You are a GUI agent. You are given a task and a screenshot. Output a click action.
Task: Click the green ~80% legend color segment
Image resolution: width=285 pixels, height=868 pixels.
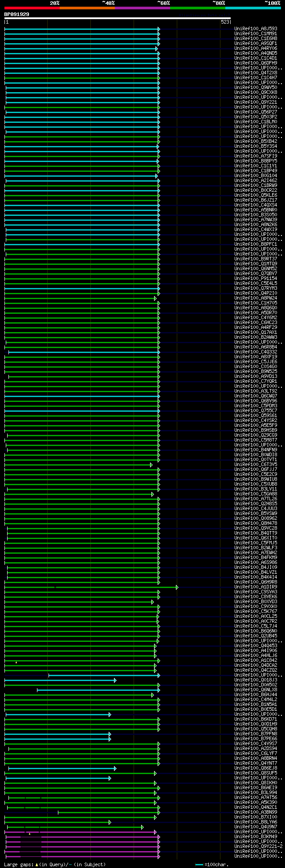pyautogui.click(x=198, y=8)
